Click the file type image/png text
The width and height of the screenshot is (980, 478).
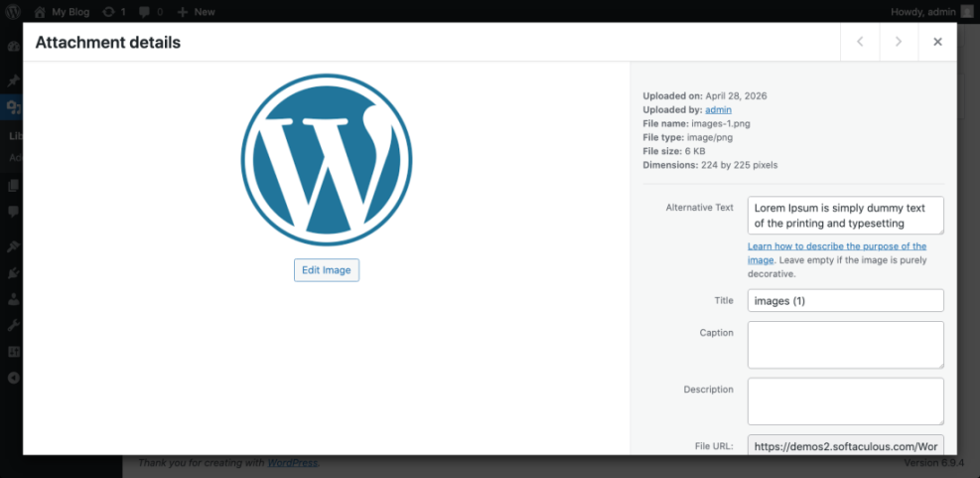click(x=710, y=137)
